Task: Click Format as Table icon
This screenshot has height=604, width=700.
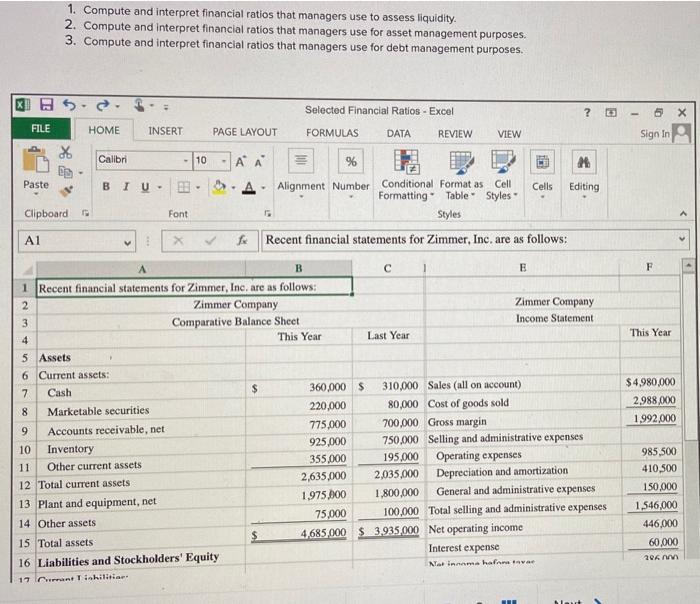Action: [x=462, y=162]
